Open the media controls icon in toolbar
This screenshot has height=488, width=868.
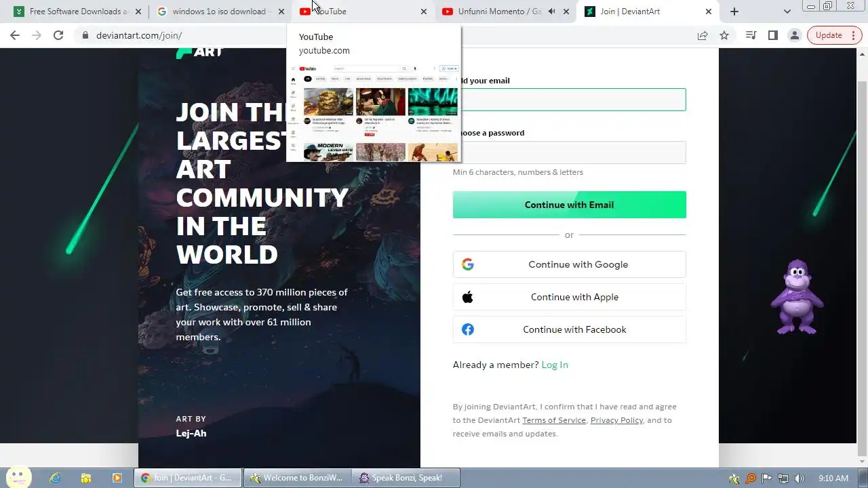click(751, 35)
